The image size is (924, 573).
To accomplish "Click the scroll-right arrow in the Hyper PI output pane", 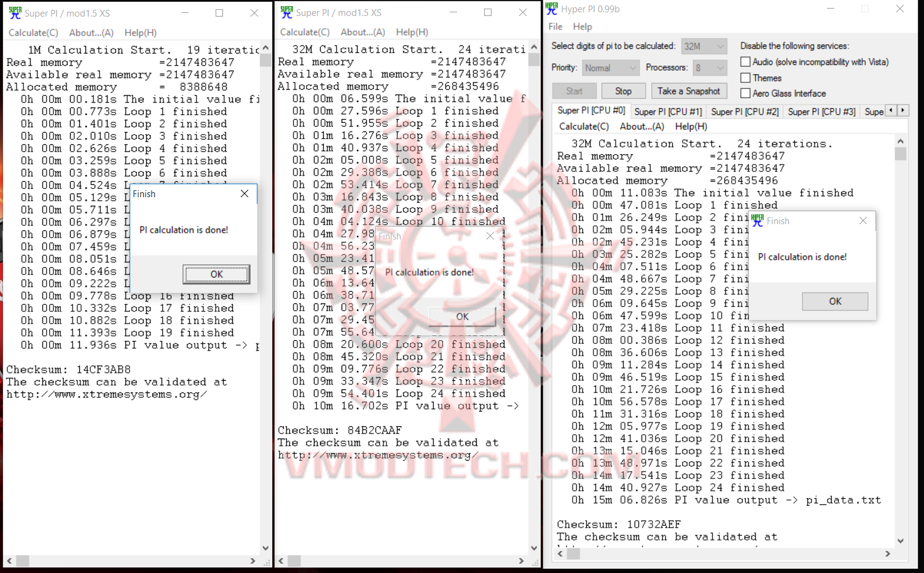I will pyautogui.click(x=888, y=553).
